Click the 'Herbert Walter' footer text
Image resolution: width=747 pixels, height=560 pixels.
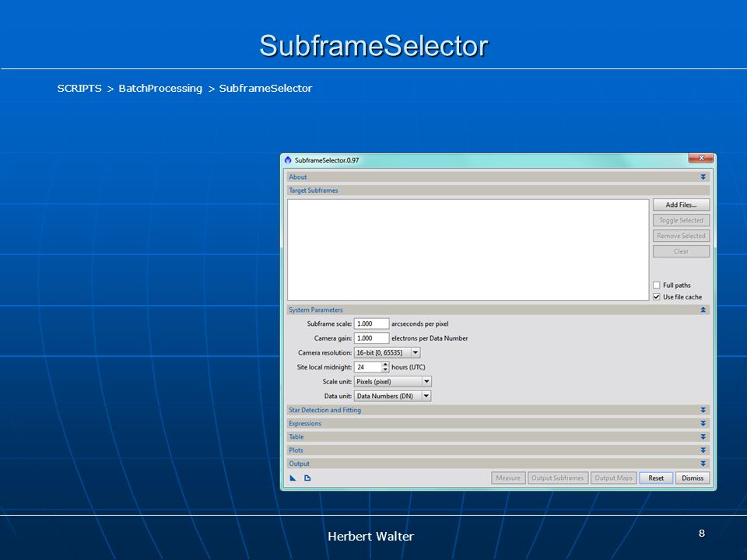coord(371,537)
